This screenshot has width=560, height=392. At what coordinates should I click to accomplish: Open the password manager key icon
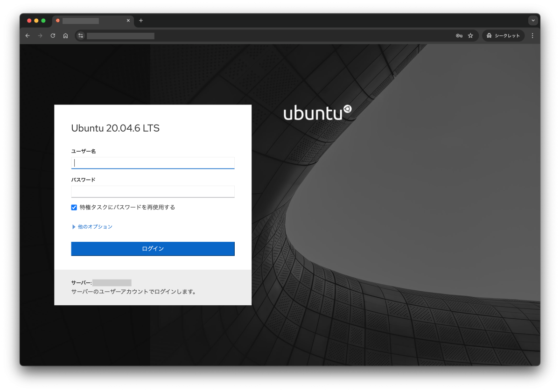tap(459, 35)
